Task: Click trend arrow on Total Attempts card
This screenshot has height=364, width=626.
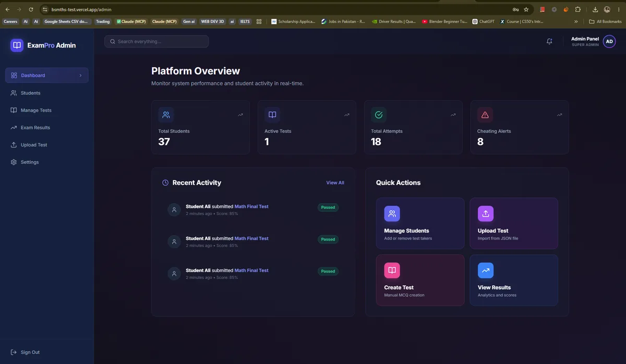Action: (x=453, y=115)
